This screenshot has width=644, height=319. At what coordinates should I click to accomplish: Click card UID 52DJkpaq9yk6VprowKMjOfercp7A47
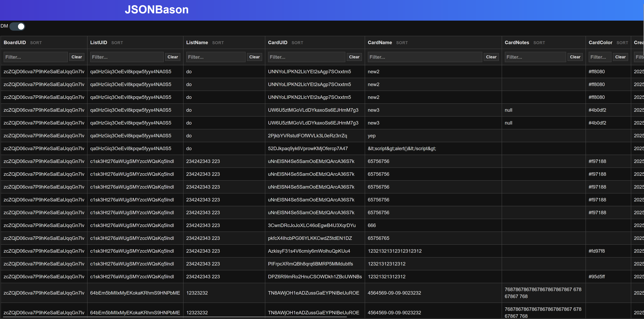point(308,148)
